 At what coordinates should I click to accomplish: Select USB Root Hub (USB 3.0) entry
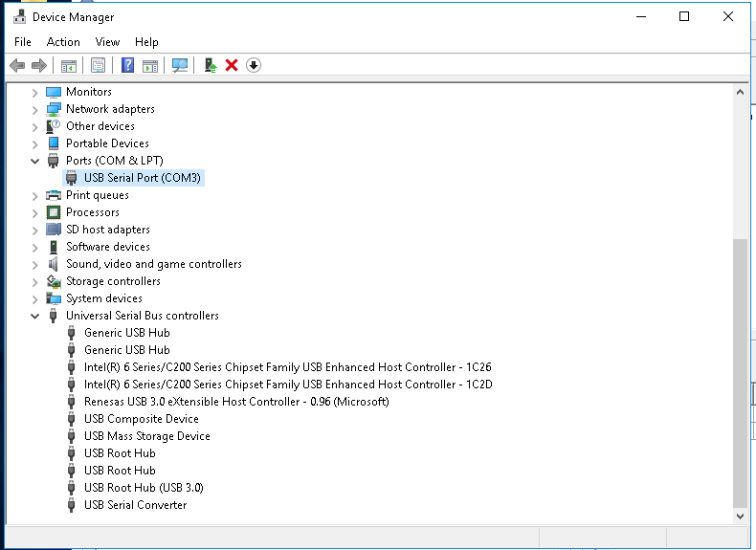point(144,488)
